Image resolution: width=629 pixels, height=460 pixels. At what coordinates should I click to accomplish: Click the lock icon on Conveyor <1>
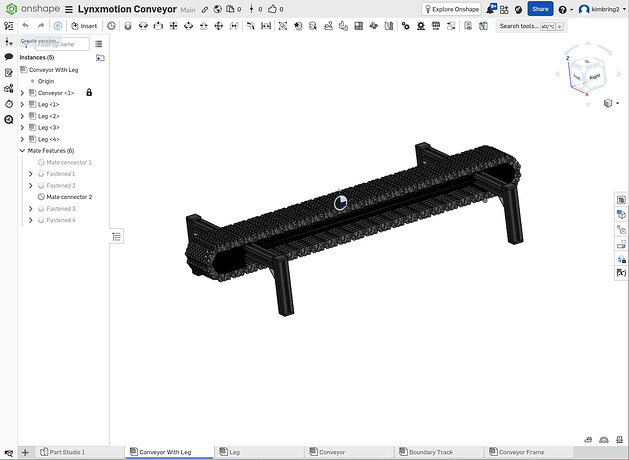point(89,93)
